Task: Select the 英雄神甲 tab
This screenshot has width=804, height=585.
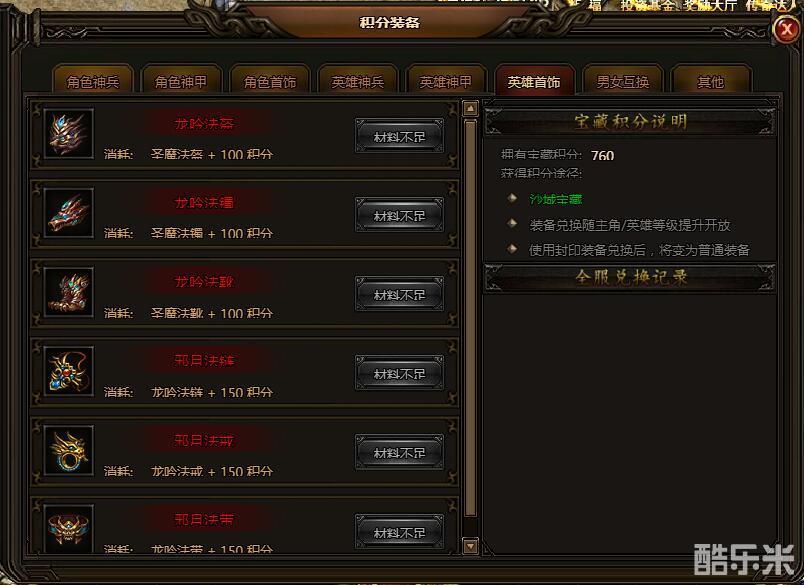Action: coord(446,80)
